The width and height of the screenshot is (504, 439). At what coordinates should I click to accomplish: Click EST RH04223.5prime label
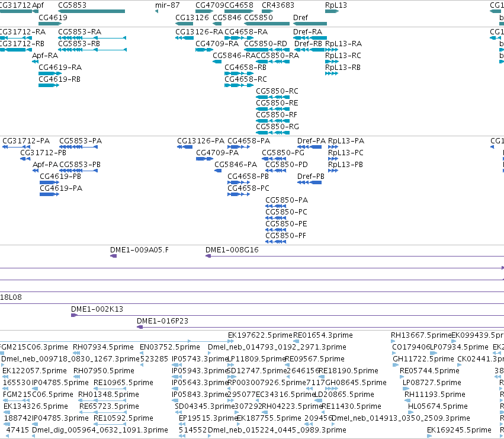click(x=292, y=407)
